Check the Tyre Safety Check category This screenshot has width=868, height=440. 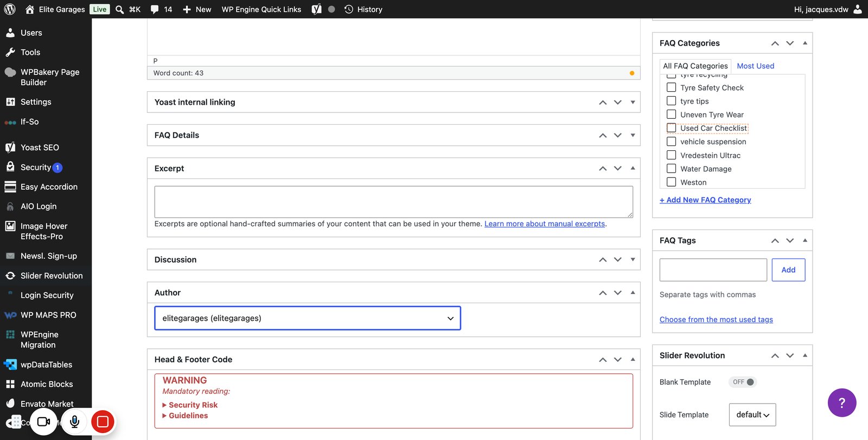tap(672, 87)
